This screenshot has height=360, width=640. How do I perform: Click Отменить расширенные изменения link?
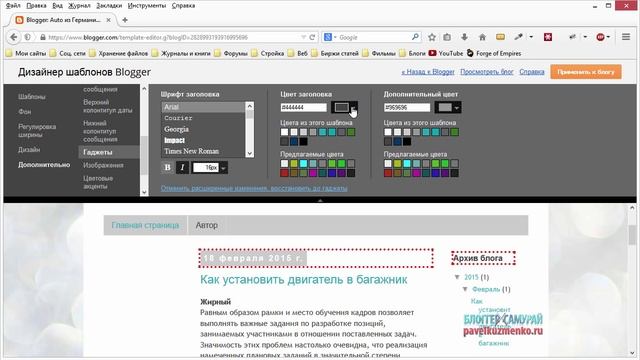point(254,188)
